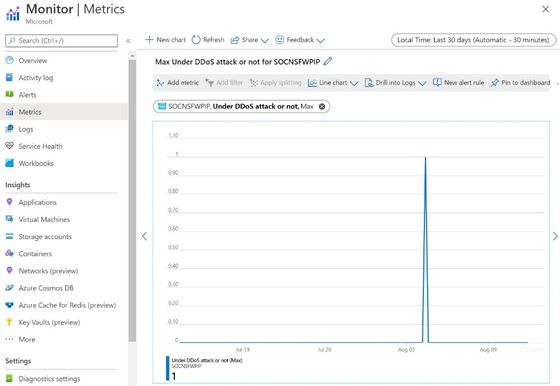Focus the Search (Ctrl+/) box
The height and width of the screenshot is (386, 560).
(61, 41)
